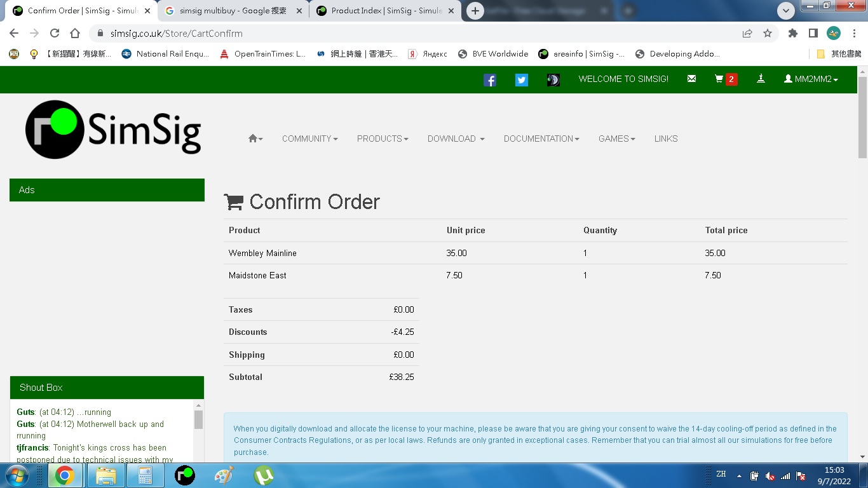Viewport: 868px width, 488px height.
Task: Open the Paint taskbar icon
Action: tap(224, 475)
